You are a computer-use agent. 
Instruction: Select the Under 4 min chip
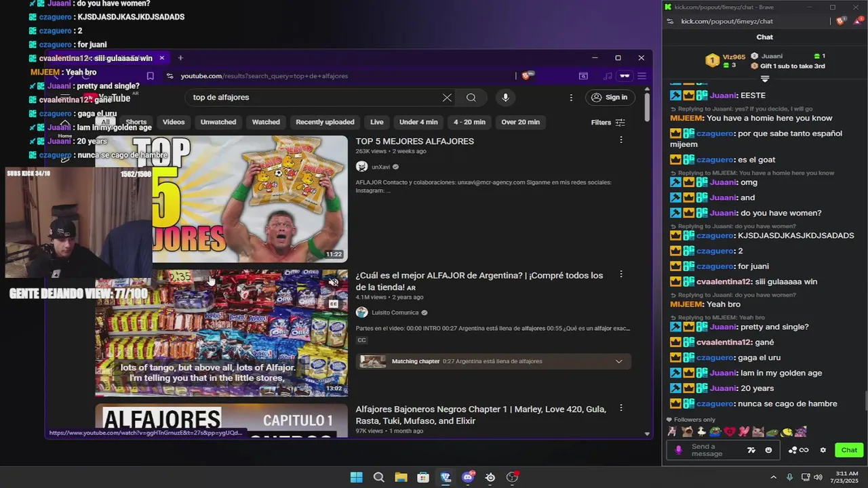click(x=418, y=122)
